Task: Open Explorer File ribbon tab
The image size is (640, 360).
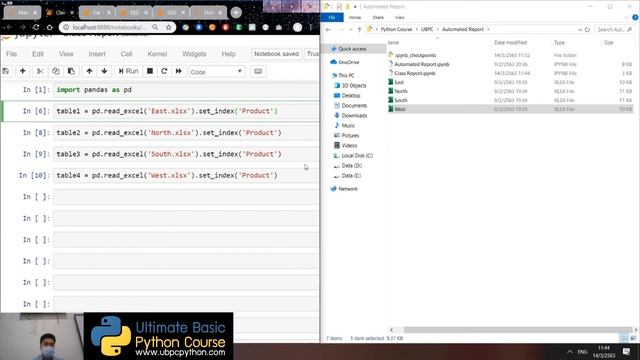Action: click(332, 18)
